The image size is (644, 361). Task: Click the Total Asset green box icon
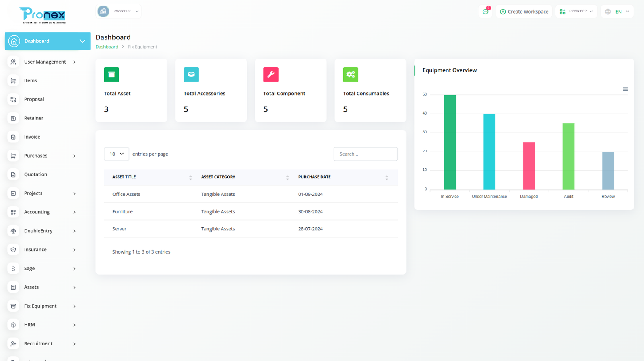pos(111,74)
